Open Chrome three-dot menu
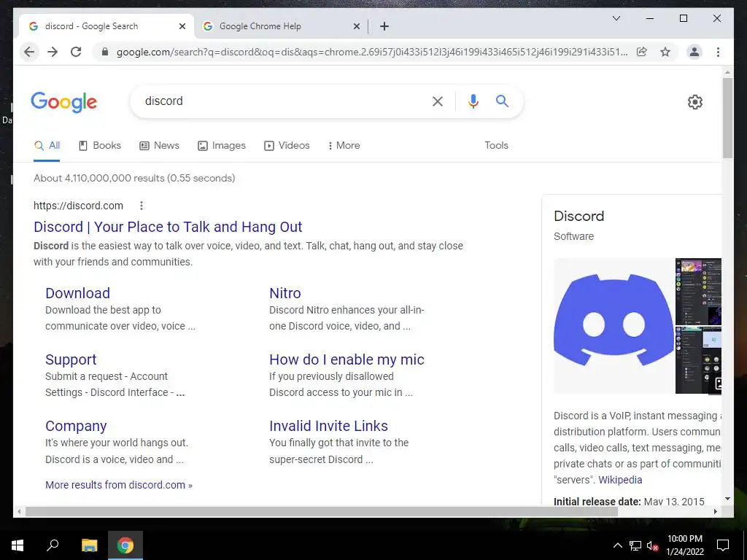747x560 pixels. [x=718, y=52]
